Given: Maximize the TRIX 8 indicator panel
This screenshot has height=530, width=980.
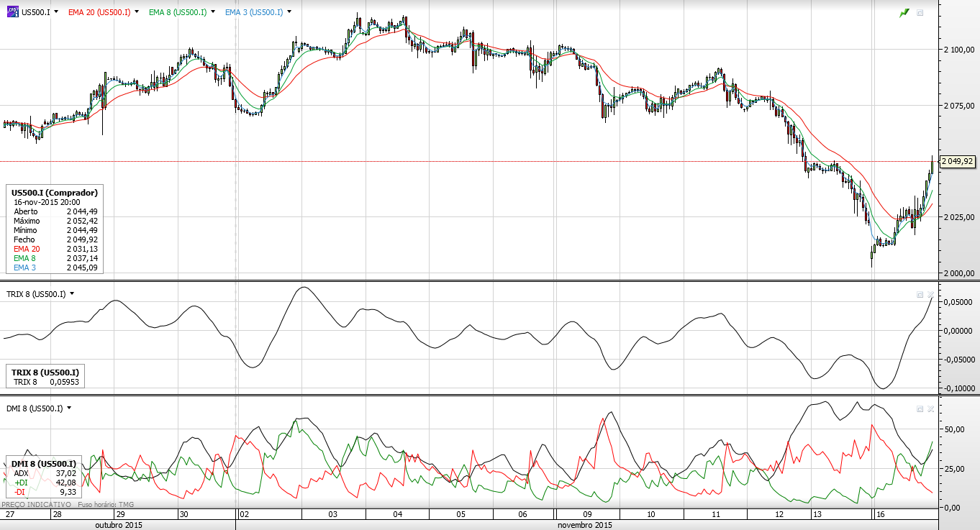Looking at the screenshot, I should [x=920, y=294].
